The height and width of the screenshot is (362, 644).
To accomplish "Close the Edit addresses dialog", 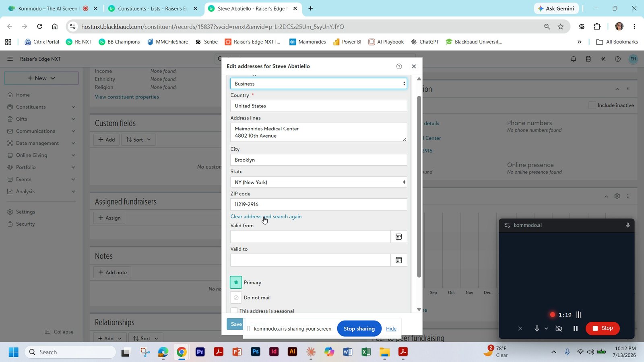I will click(x=414, y=66).
